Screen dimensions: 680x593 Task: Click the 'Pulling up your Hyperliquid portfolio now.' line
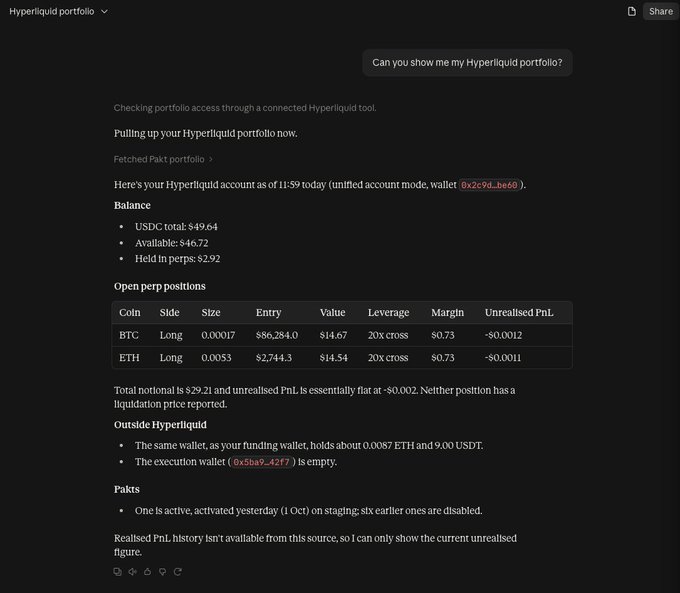pos(206,133)
